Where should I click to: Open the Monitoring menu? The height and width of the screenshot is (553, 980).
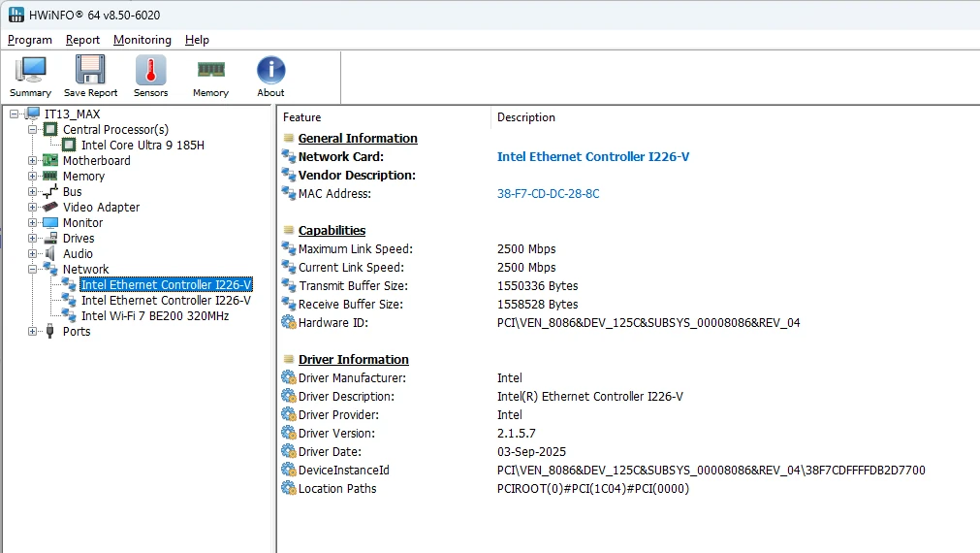click(x=142, y=40)
